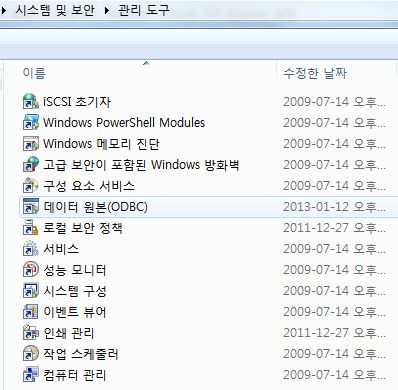This screenshot has width=398, height=390.
Task: Sort by the 수정한 날짜 column header
Action: [315, 73]
